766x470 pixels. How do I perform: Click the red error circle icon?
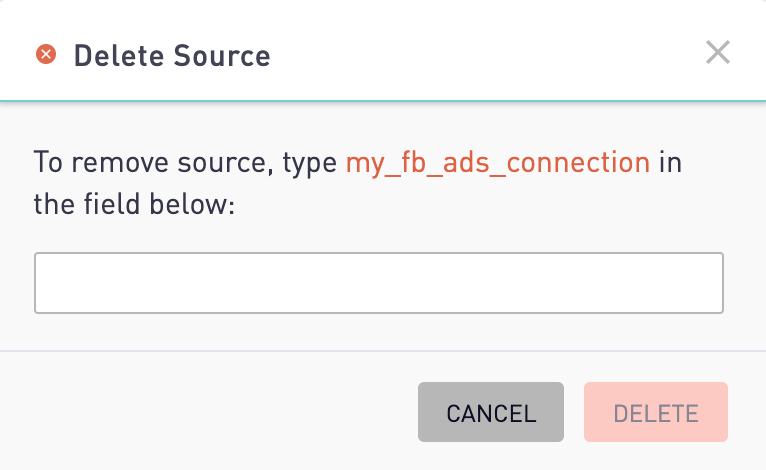(x=46, y=54)
